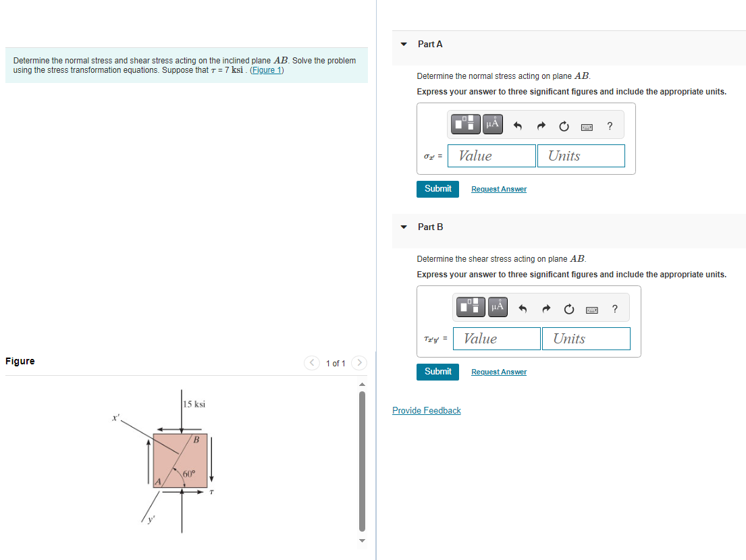Redo entry in Part A answer
The height and width of the screenshot is (560, 746).
point(541,126)
